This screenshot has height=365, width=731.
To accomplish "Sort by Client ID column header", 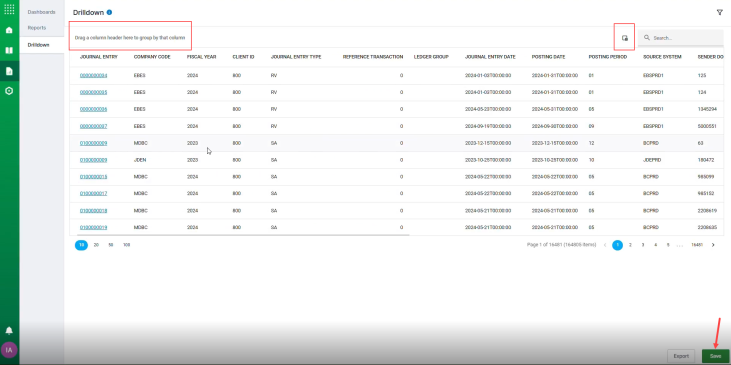I will (243, 57).
